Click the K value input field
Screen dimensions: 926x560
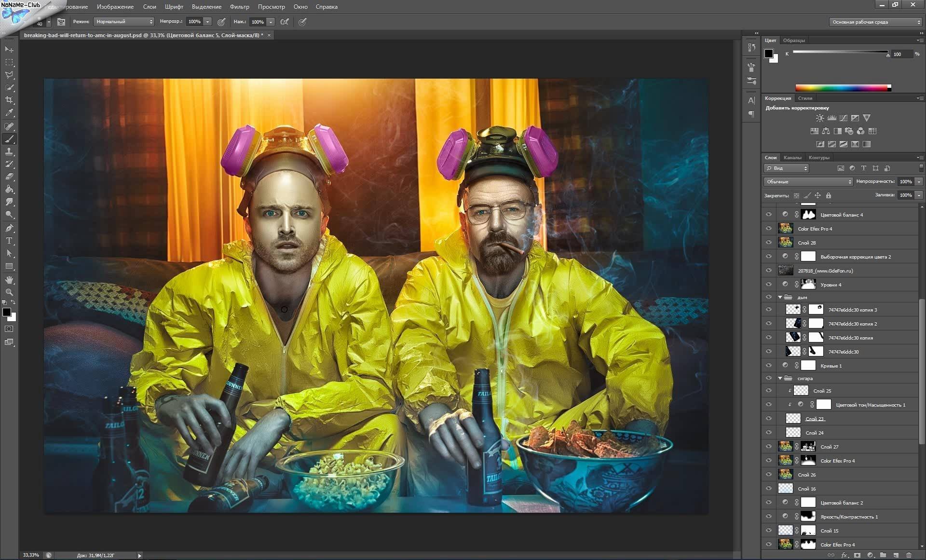901,54
